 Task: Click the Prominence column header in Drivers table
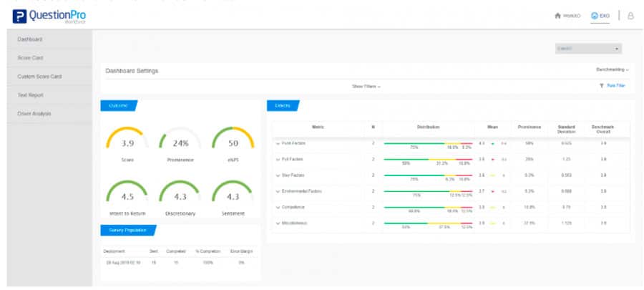(x=530, y=127)
